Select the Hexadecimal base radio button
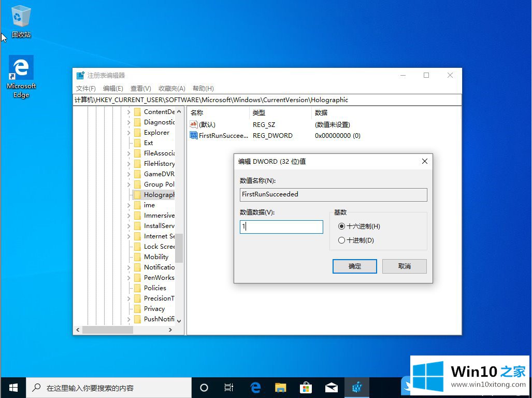The height and width of the screenshot is (398, 532). pos(341,226)
